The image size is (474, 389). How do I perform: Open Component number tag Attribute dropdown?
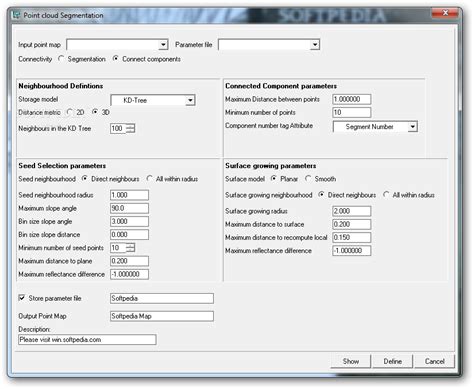[412, 127]
